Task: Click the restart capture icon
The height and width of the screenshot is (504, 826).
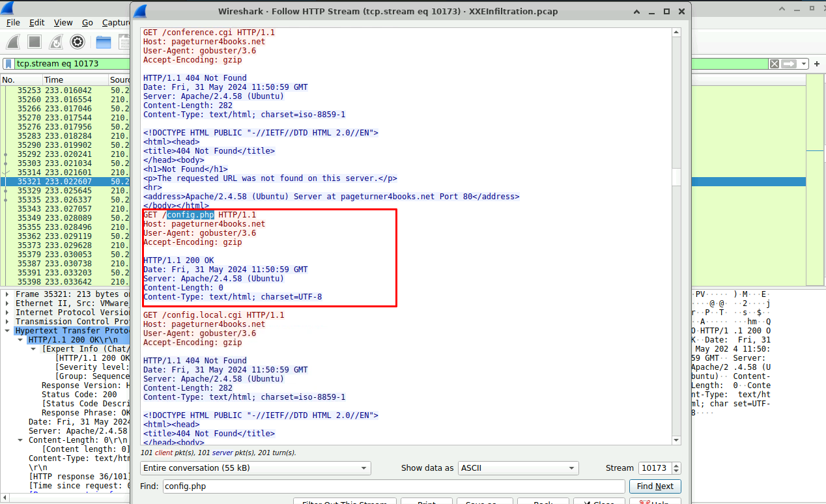Action: 56,42
